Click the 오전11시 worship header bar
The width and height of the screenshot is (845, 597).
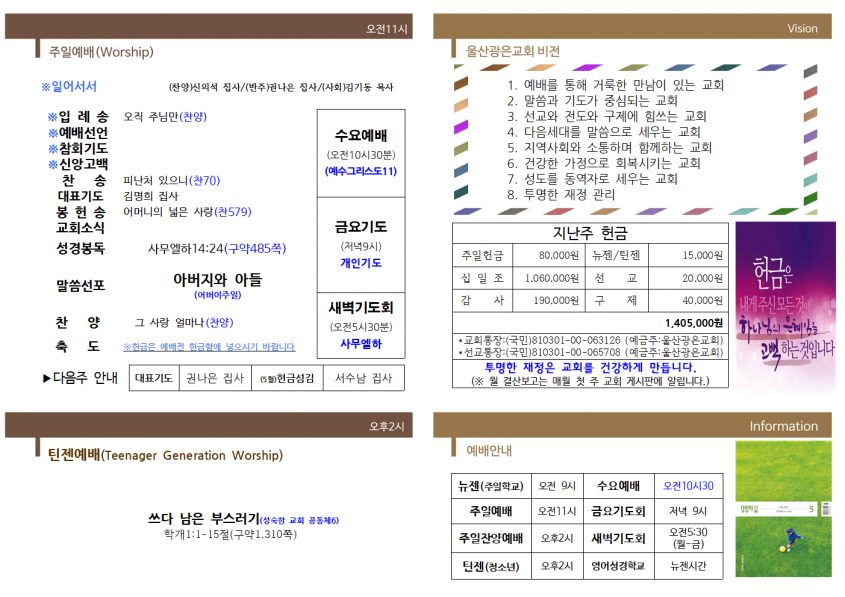point(209,27)
